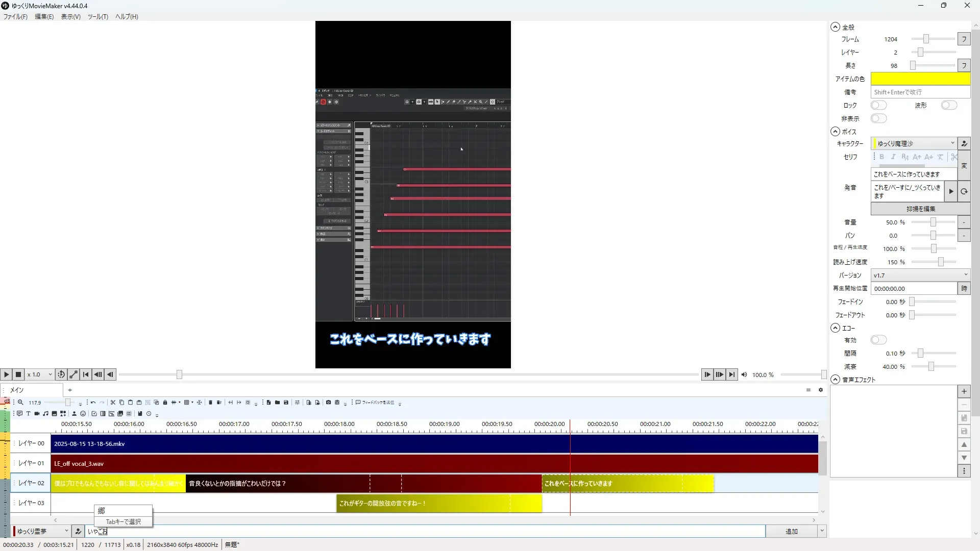Click the scissors cut icon in timeline toolbar
Viewport: 980px width, 551px height.
(x=113, y=403)
